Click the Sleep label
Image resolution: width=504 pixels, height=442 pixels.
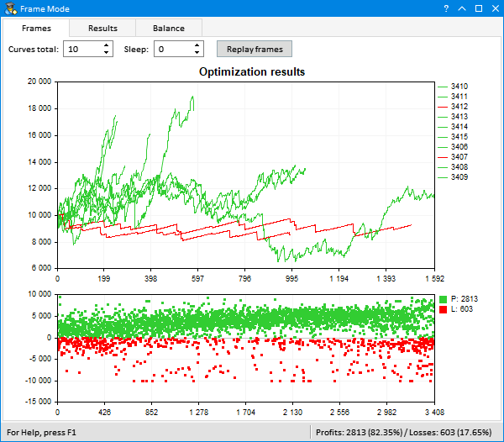[136, 50]
